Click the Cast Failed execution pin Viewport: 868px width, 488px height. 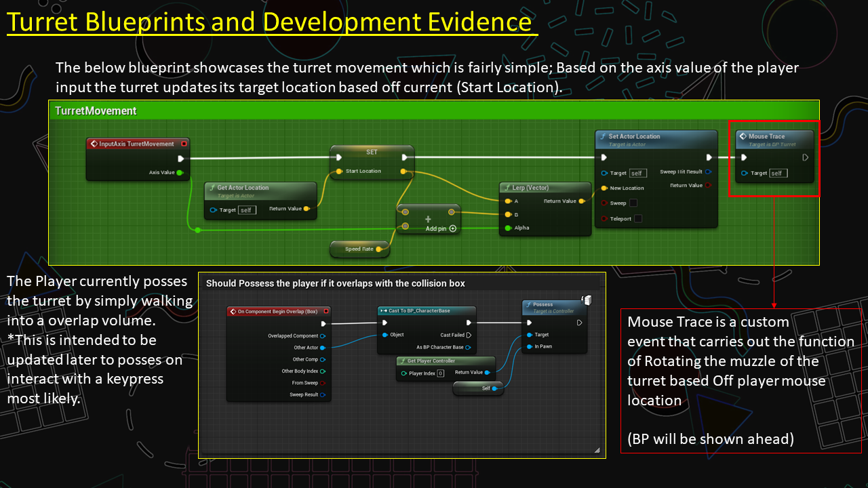click(x=469, y=335)
